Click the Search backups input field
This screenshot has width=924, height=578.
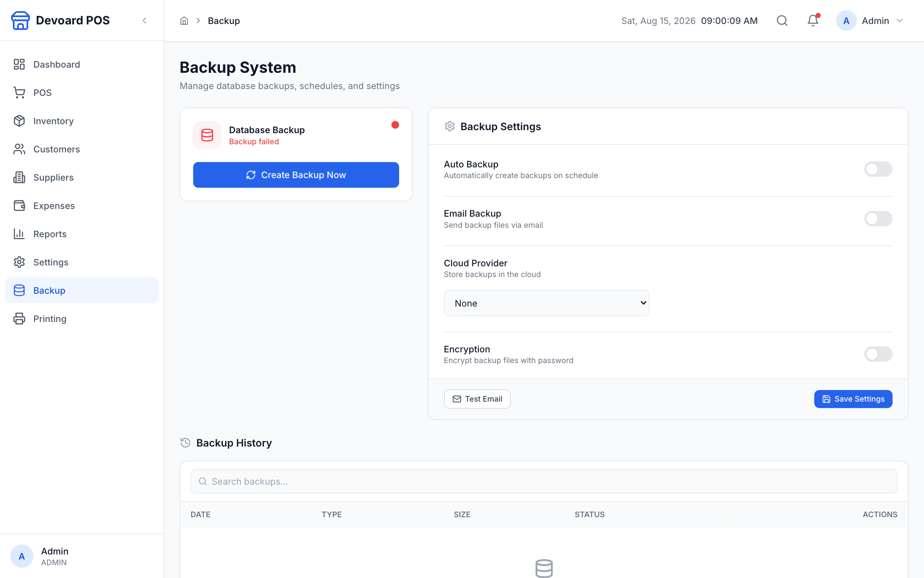tap(544, 481)
